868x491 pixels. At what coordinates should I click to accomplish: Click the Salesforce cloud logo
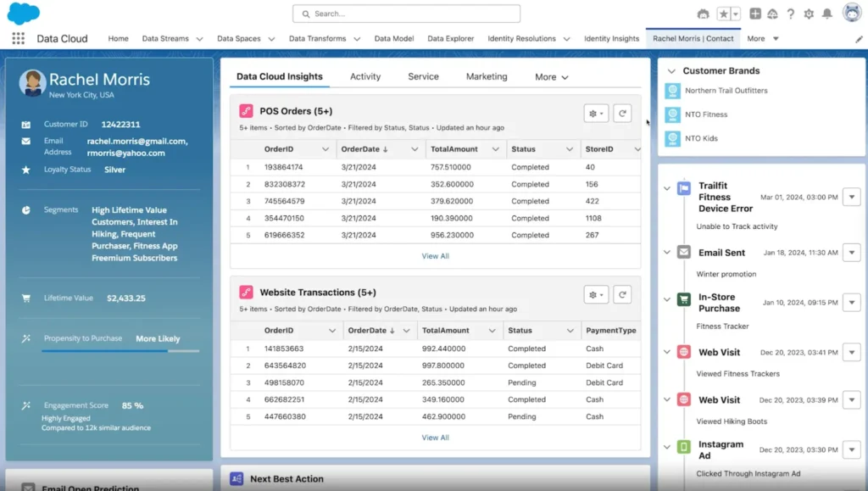(23, 14)
